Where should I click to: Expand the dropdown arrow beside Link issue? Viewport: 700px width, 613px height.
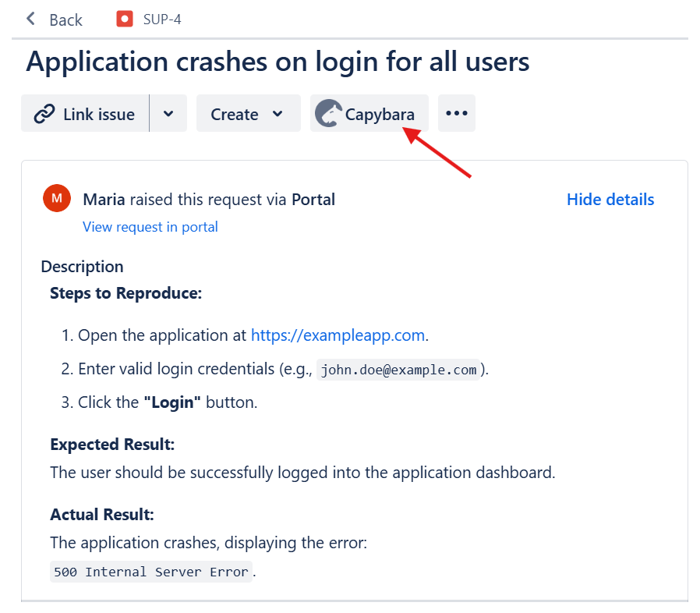(168, 114)
